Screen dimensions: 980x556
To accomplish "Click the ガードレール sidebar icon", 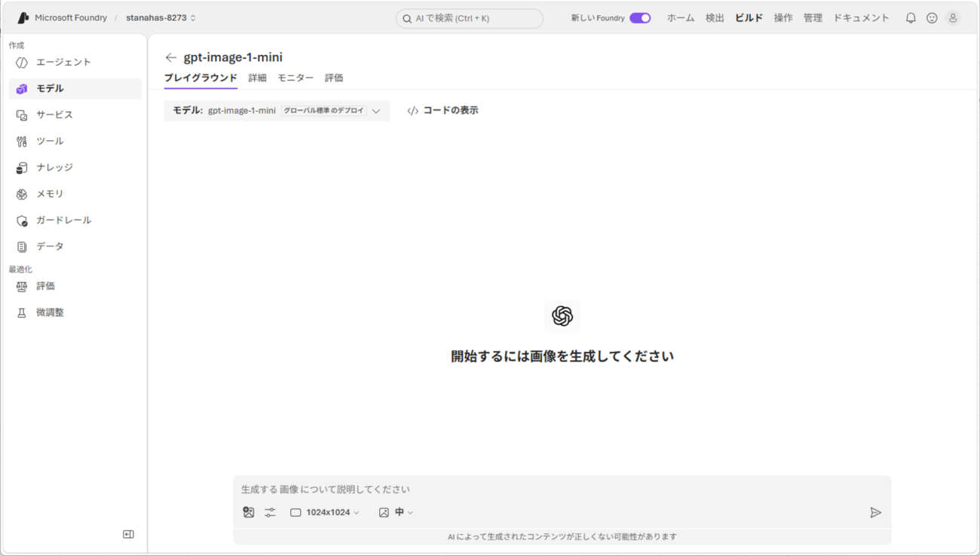I will 22,221.
